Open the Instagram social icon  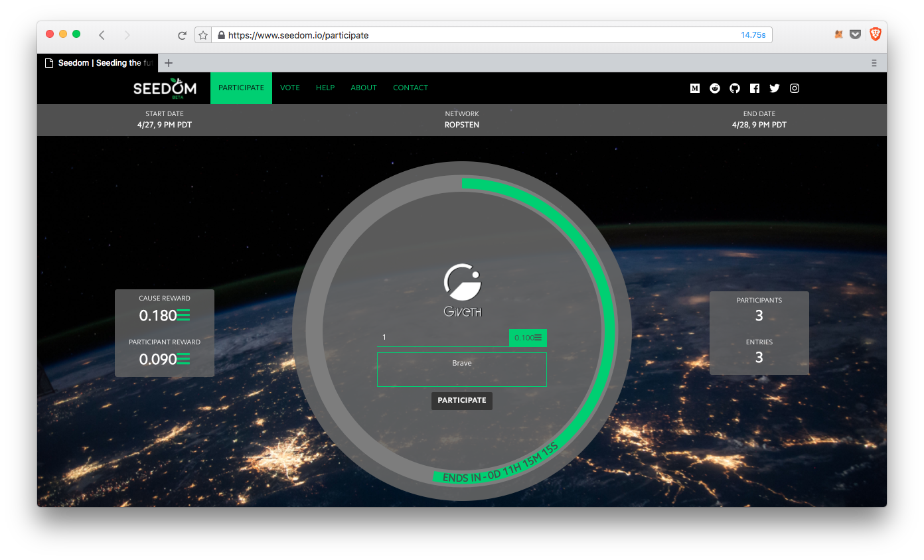[x=795, y=88]
